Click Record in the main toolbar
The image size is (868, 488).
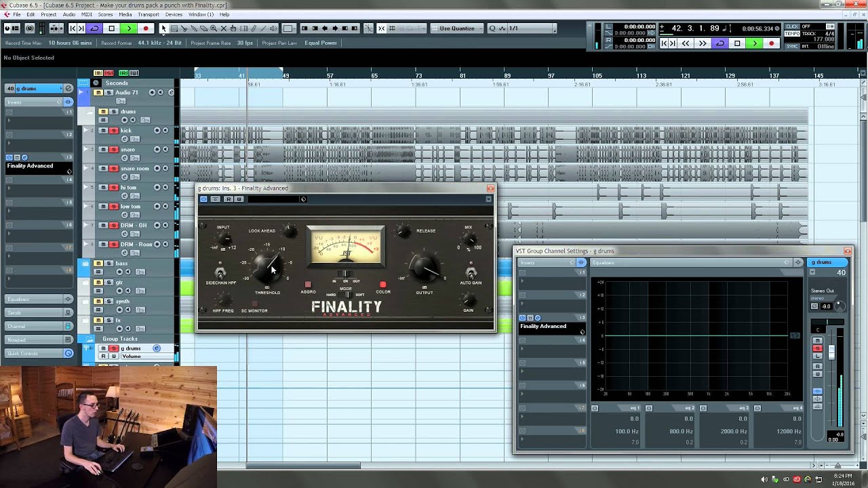pyautogui.click(x=145, y=28)
